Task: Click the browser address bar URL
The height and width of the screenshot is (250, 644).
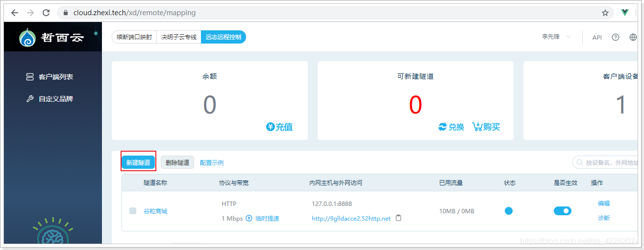Action: [x=134, y=13]
